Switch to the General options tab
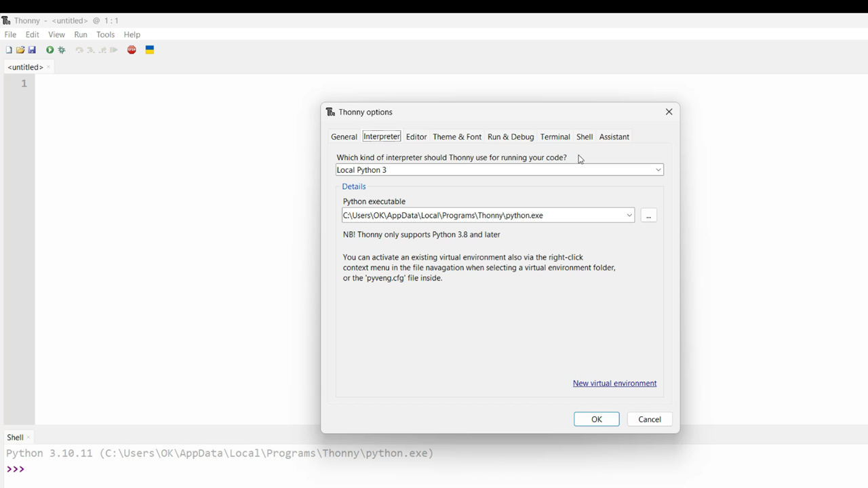The width and height of the screenshot is (868, 488). (x=344, y=137)
